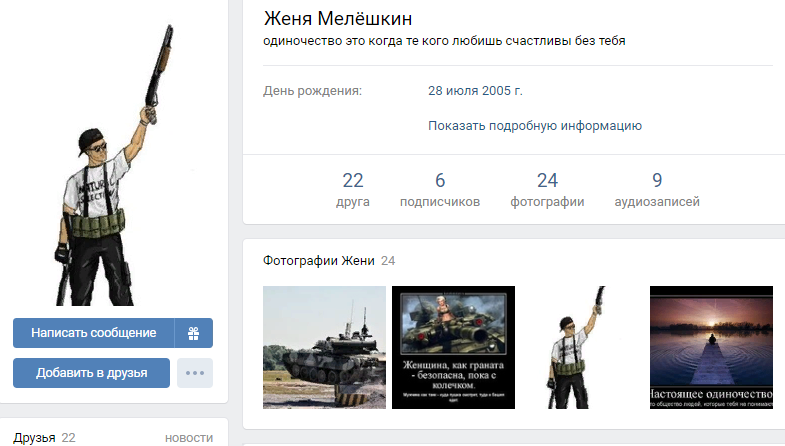Click the Добавить в друзья button
This screenshot has width=785, height=446.
[92, 373]
